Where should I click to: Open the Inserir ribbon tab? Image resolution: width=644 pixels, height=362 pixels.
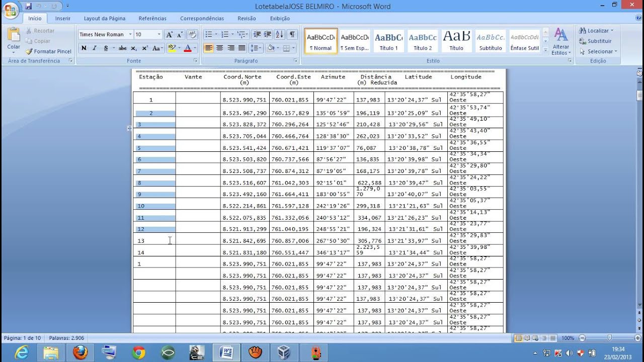[x=63, y=19]
